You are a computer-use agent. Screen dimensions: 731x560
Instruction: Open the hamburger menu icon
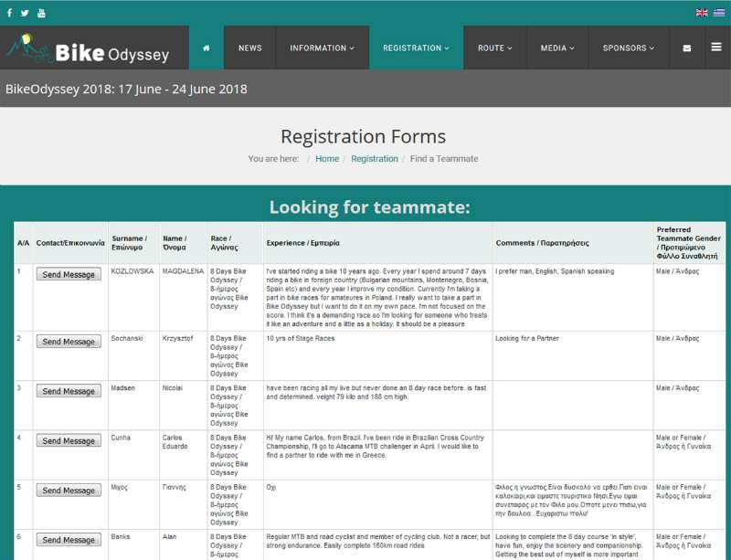(x=716, y=48)
